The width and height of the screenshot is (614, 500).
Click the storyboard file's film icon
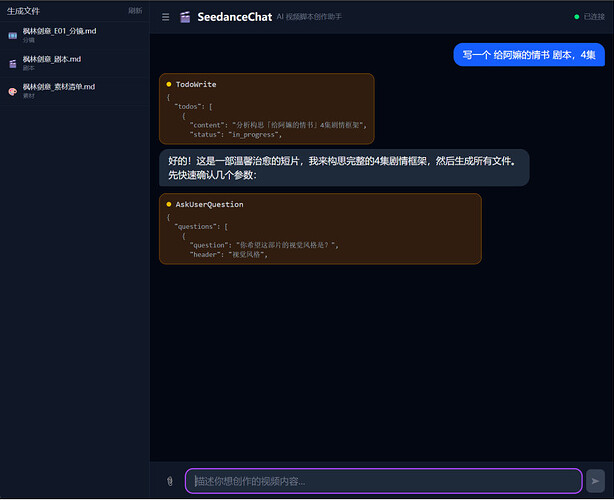click(13, 36)
